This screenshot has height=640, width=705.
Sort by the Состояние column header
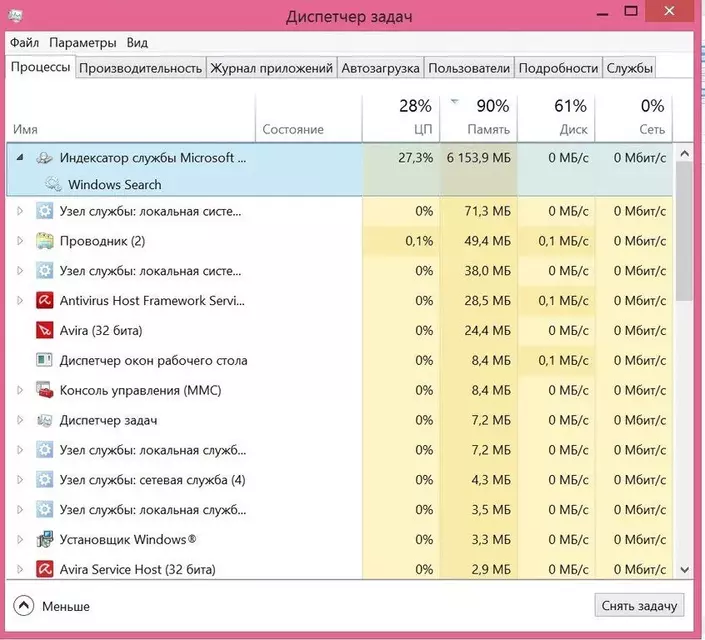tap(308, 118)
